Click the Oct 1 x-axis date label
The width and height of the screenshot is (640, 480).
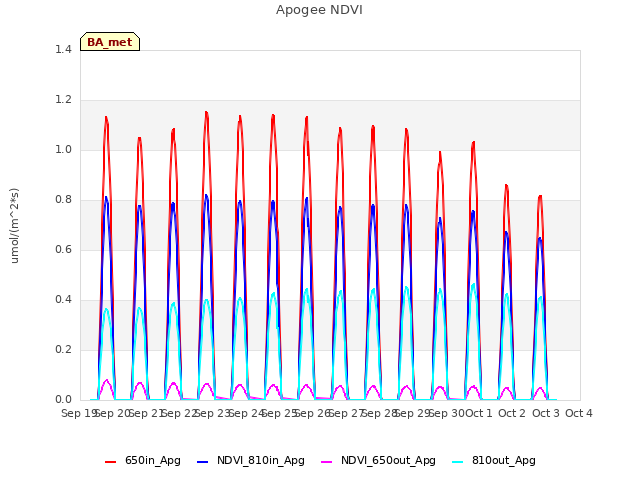point(479,413)
